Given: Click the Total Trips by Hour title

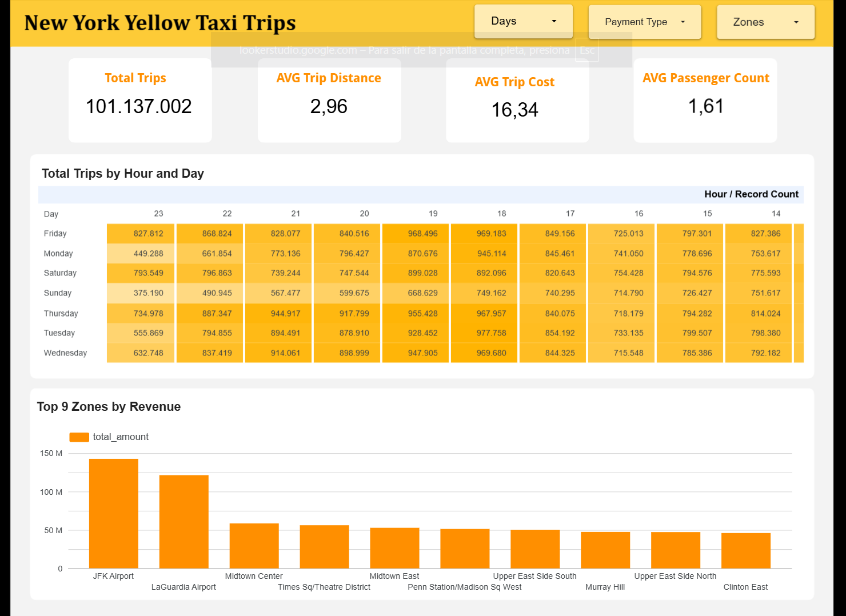Looking at the screenshot, I should point(123,174).
